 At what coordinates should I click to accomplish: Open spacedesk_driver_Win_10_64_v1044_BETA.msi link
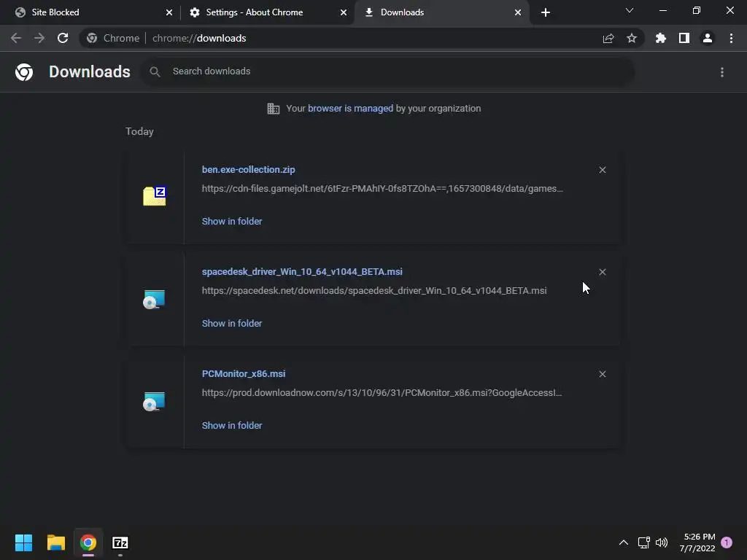tap(302, 271)
